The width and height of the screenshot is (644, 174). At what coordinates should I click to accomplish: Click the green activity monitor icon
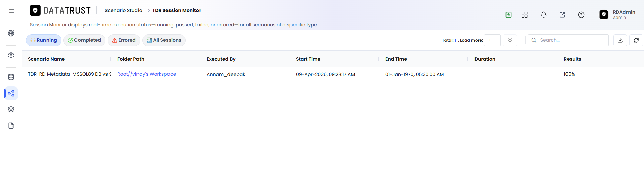pyautogui.click(x=509, y=15)
